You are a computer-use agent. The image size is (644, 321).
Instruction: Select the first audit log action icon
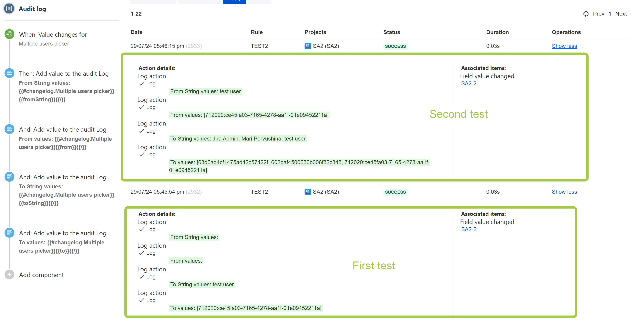[x=9, y=73]
